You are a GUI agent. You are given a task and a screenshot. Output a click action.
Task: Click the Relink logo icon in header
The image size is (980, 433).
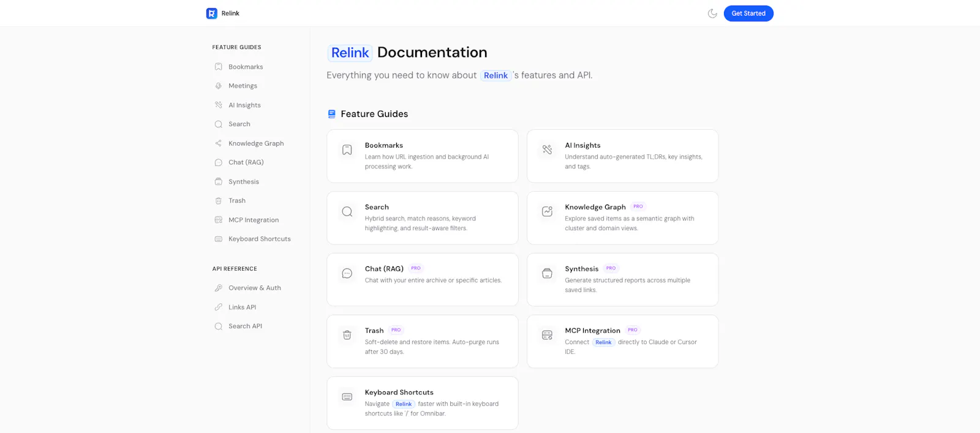tap(212, 13)
